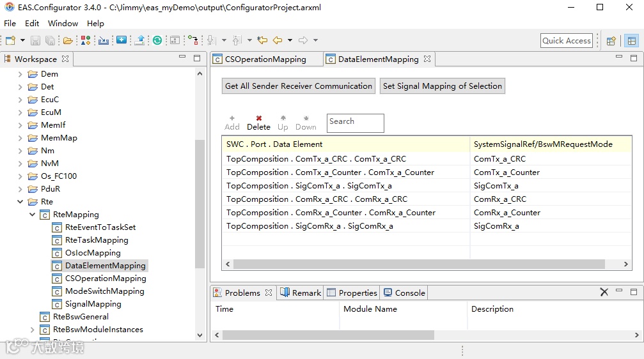
Task: Click the Previous Annotation up arrow icon
Action: click(x=237, y=40)
